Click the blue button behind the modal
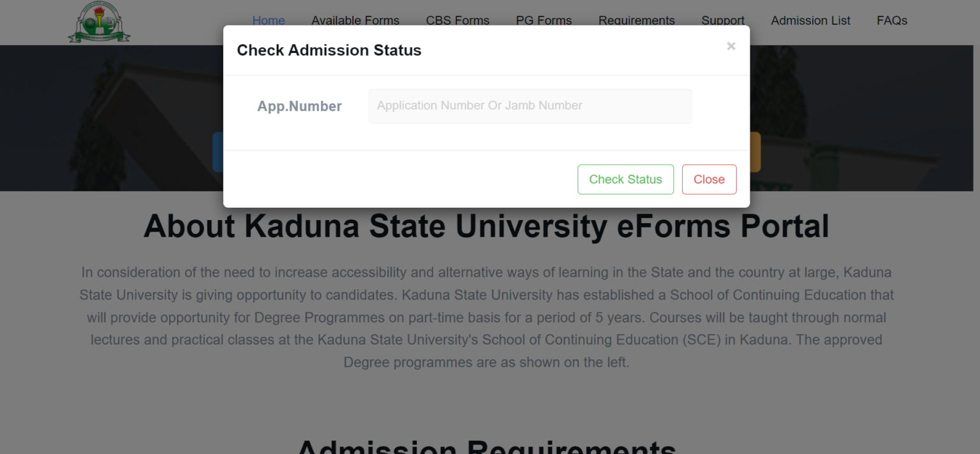980x454 pixels. point(218,152)
